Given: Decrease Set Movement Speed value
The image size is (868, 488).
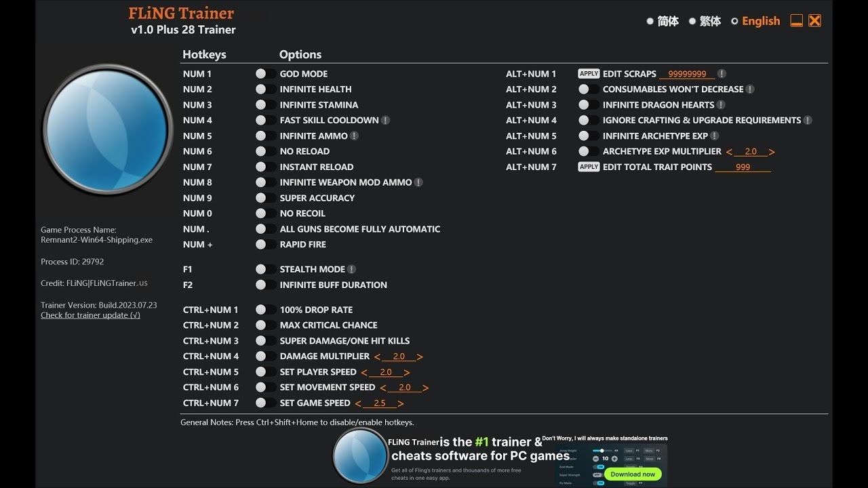Looking at the screenshot, I should pyautogui.click(x=383, y=388).
